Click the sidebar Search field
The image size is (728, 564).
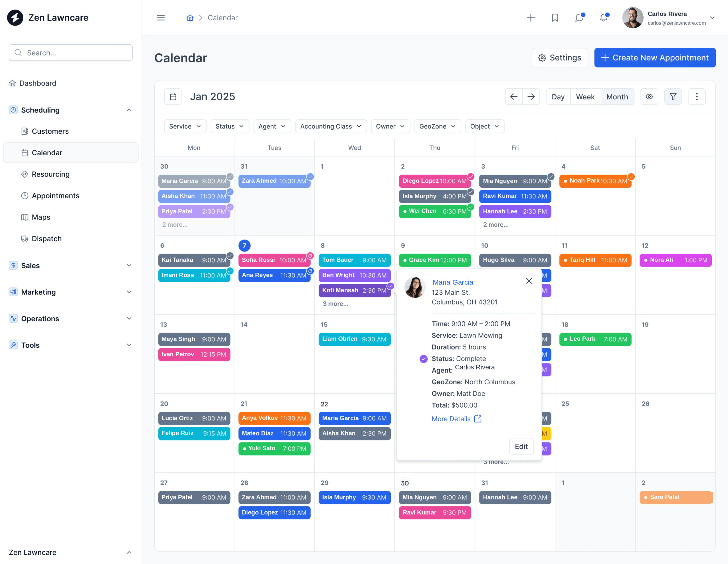71,53
